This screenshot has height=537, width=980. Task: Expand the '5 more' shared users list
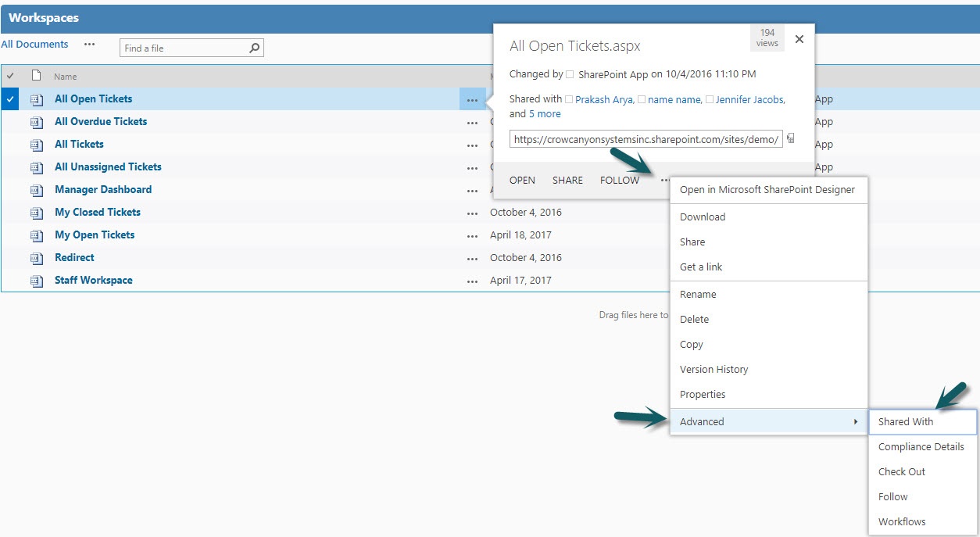click(545, 114)
